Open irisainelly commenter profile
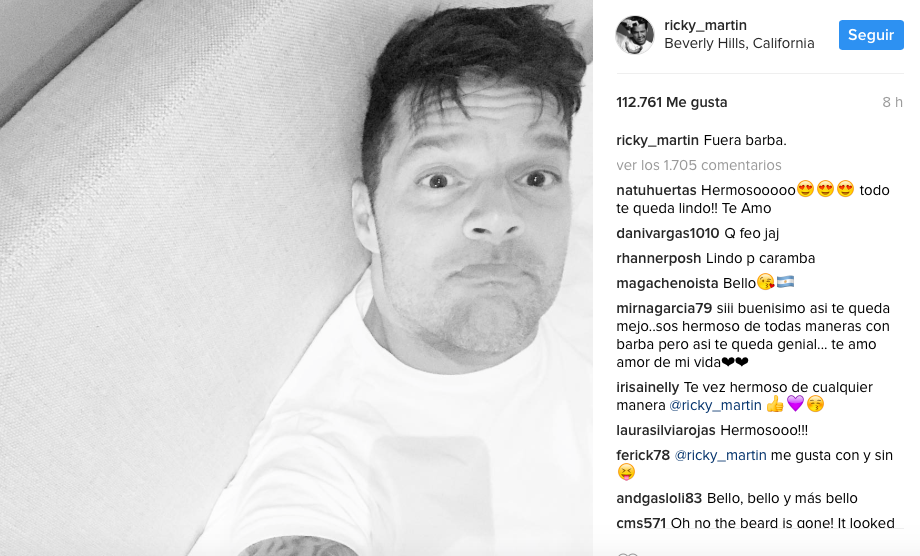Viewport: 920px width, 556px height. pos(648,388)
